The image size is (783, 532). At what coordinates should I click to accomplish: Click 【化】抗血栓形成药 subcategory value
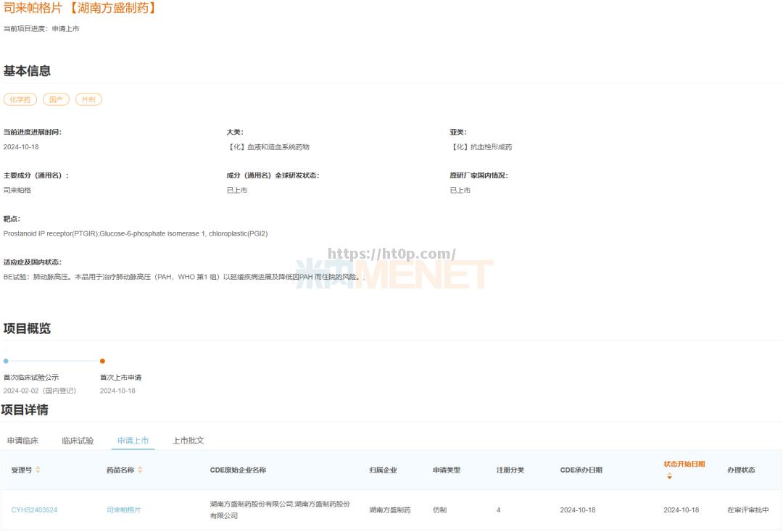[x=481, y=146]
